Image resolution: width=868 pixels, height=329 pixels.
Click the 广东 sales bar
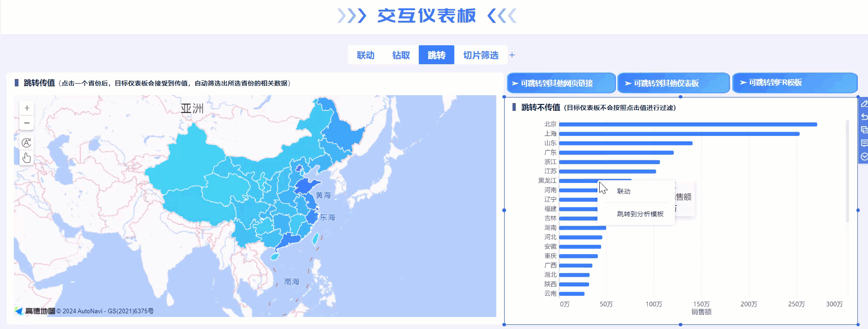(x=616, y=152)
